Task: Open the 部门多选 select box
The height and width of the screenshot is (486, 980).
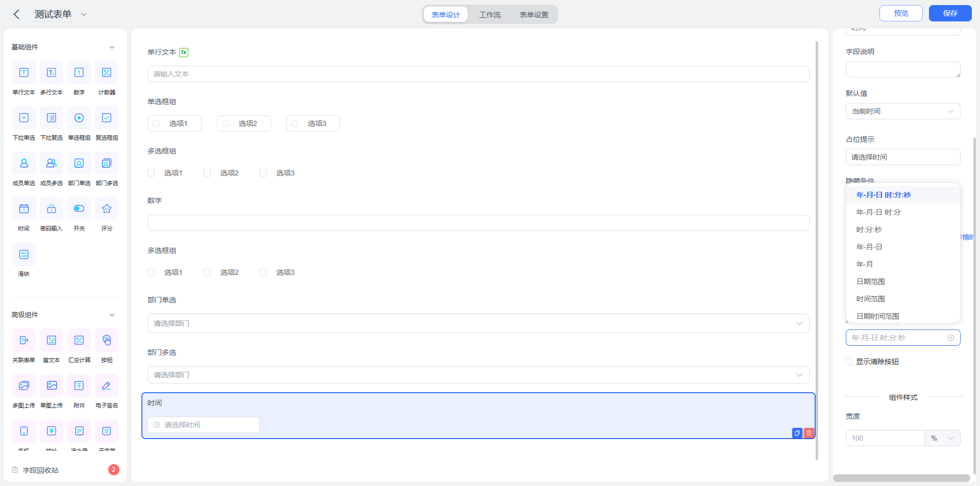Action: point(478,375)
